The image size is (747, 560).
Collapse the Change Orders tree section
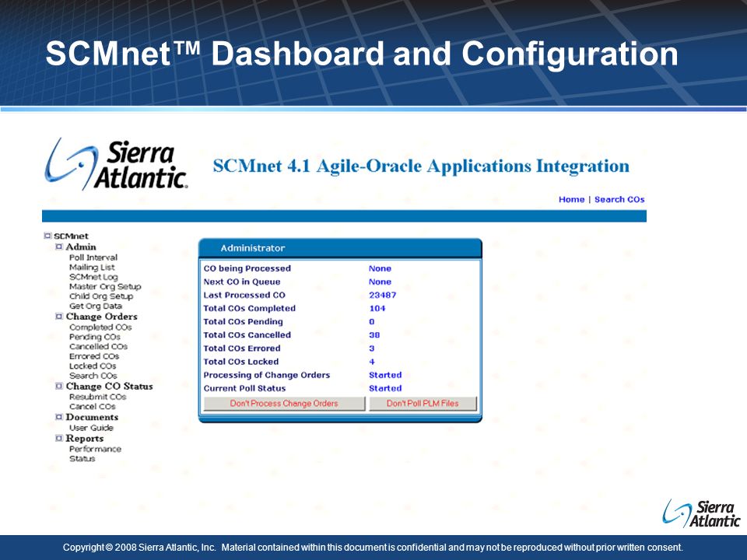coord(59,317)
